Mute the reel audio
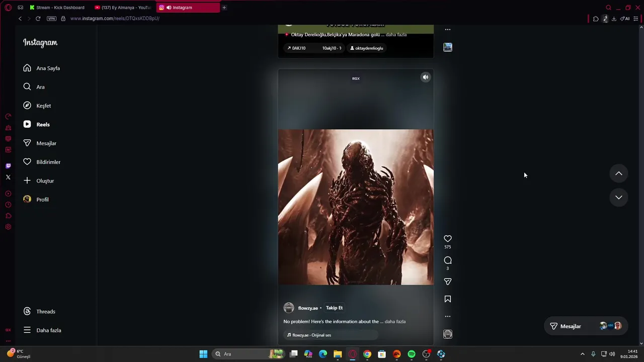This screenshot has height=362, width=644. [x=426, y=77]
